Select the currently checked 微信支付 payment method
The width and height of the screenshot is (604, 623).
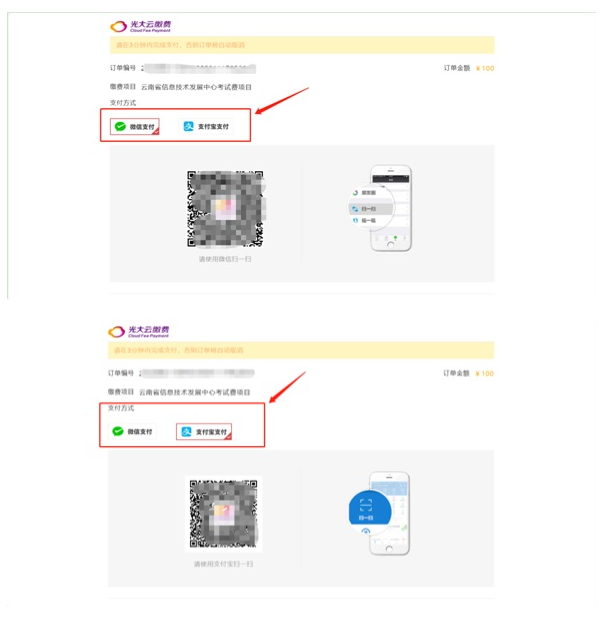(x=135, y=127)
